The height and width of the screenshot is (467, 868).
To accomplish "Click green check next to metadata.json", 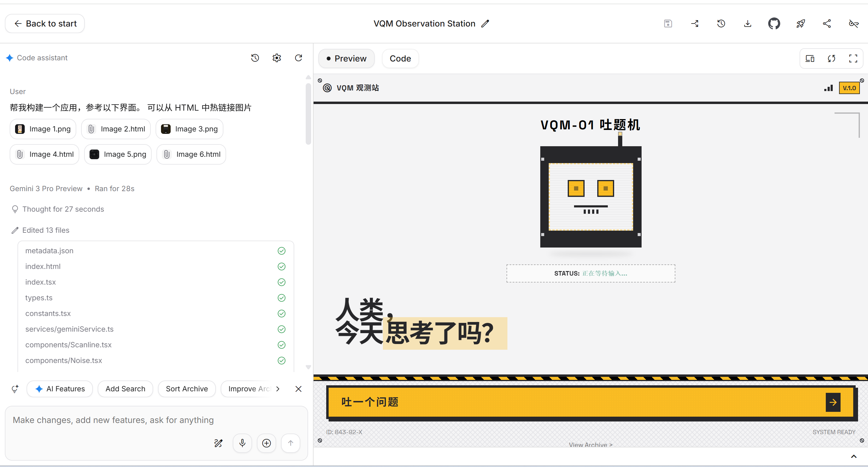I will pos(281,251).
